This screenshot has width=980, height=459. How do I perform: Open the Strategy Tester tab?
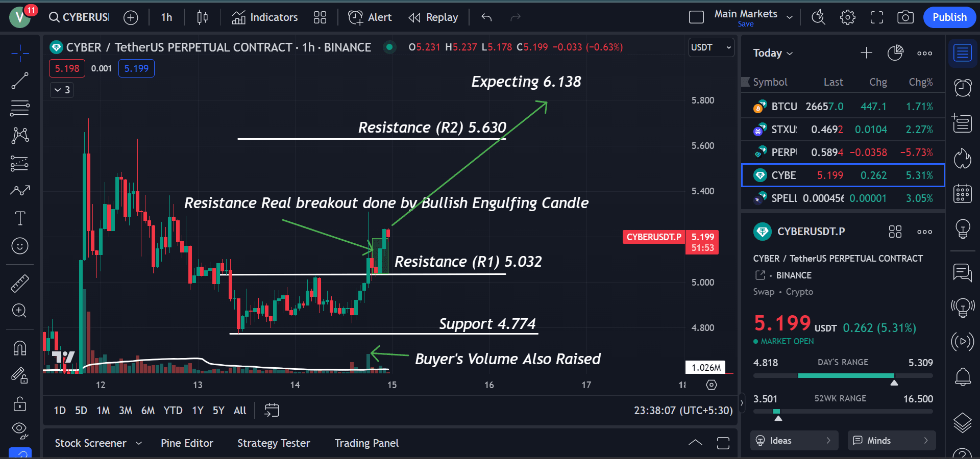(274, 443)
